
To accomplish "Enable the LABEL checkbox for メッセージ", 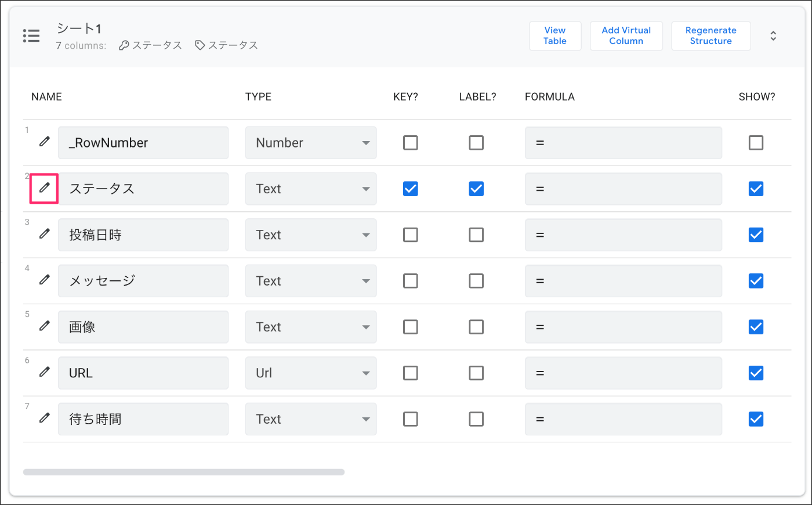I will (476, 281).
